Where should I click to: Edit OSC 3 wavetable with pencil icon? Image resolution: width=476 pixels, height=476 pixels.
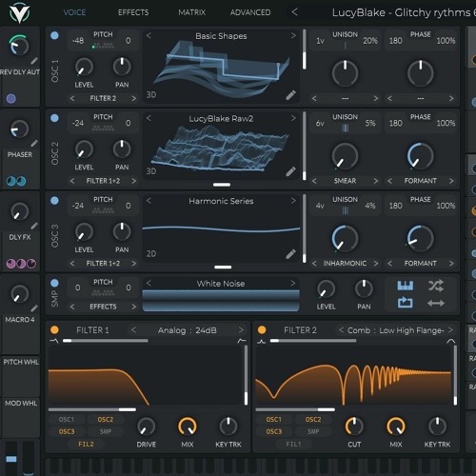pos(290,254)
